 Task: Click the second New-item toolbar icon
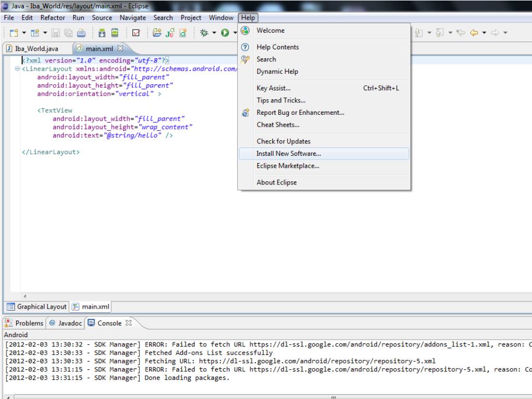[x=35, y=33]
